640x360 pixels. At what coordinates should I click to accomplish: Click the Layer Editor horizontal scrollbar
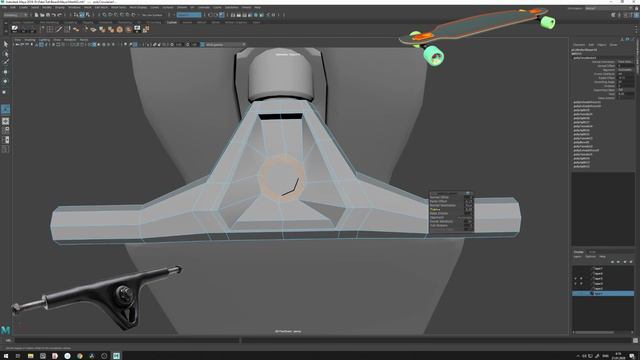click(x=594, y=332)
